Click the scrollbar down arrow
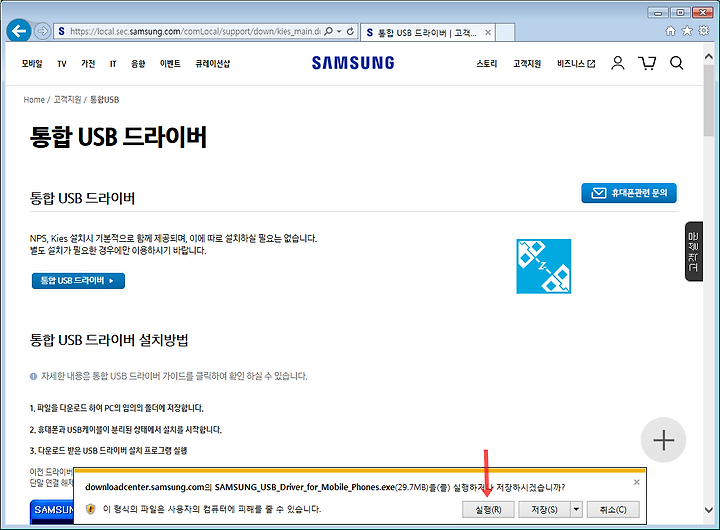The height and width of the screenshot is (530, 720). [x=709, y=510]
